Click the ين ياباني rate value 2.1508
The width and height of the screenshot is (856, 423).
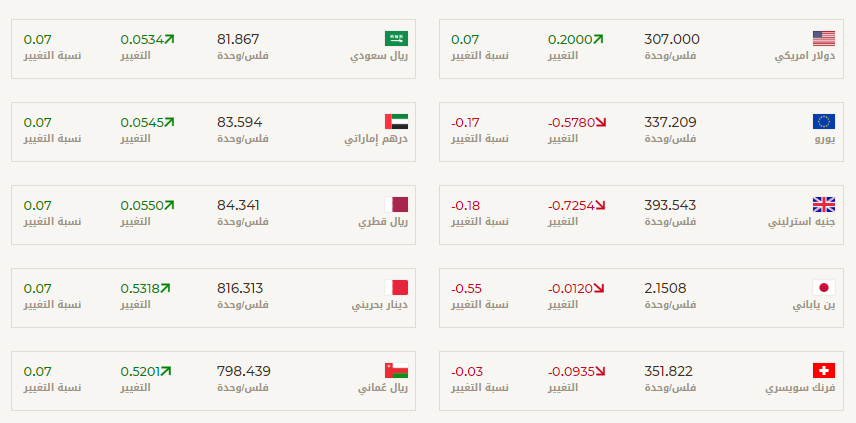pyautogui.click(x=665, y=288)
